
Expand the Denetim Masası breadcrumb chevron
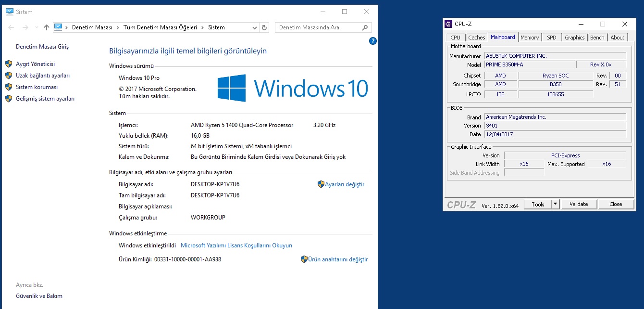click(118, 28)
